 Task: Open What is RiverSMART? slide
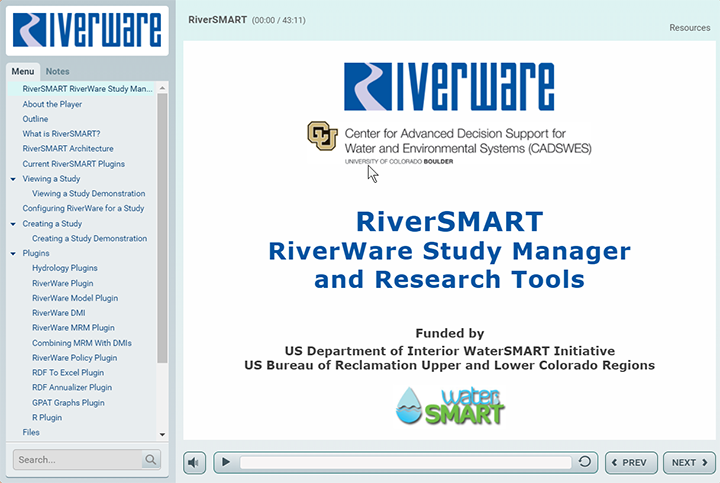tap(61, 134)
